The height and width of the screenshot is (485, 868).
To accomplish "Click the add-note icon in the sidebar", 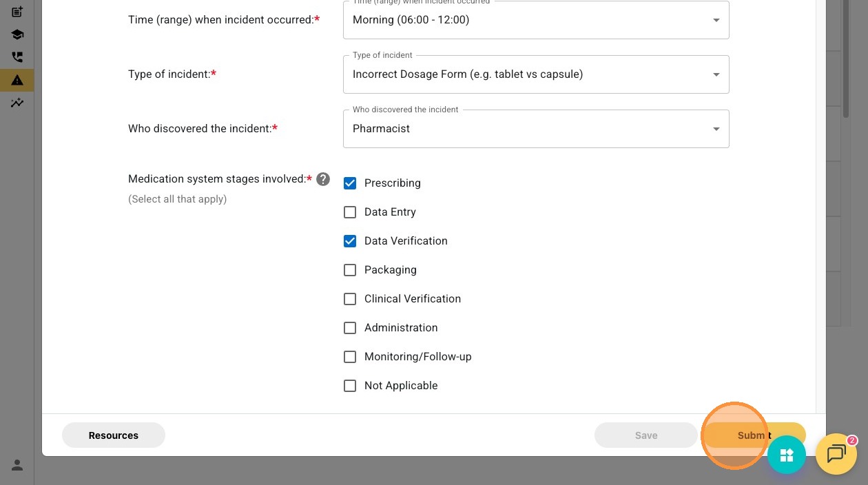I will coord(17,12).
